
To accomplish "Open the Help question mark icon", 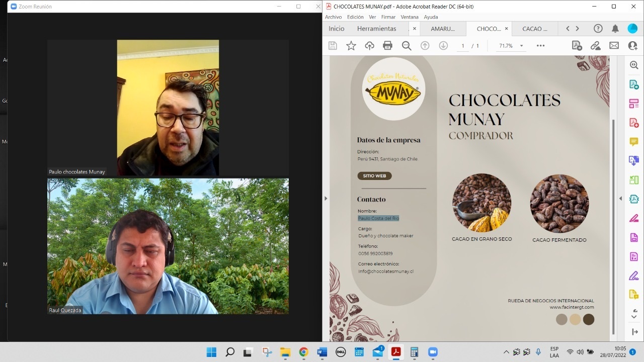I will point(598,29).
